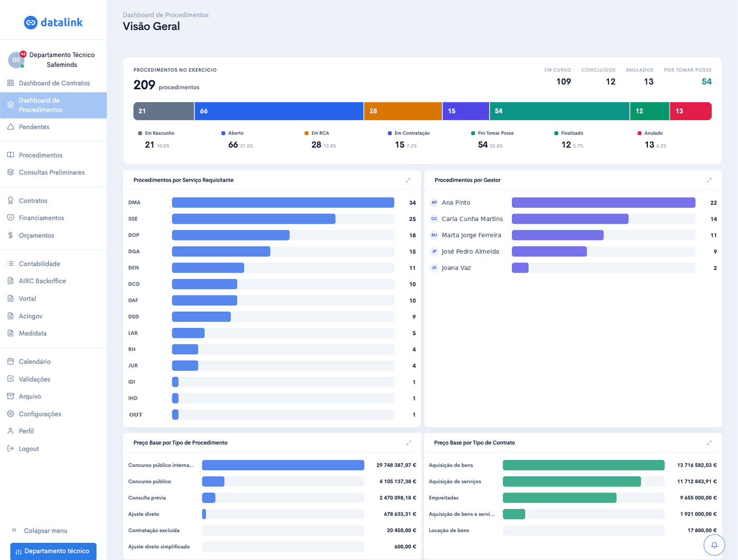Viewport: 738px width, 560px height.
Task: Open the Calendário sidebar link
Action: click(53, 362)
